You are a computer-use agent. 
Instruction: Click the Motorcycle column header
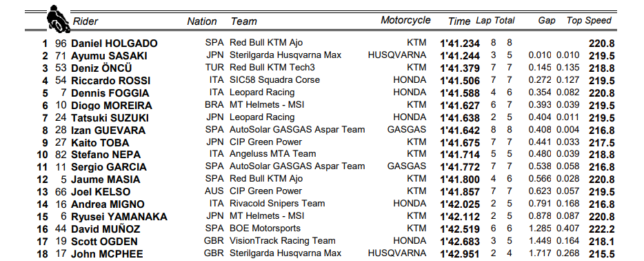pyautogui.click(x=405, y=21)
